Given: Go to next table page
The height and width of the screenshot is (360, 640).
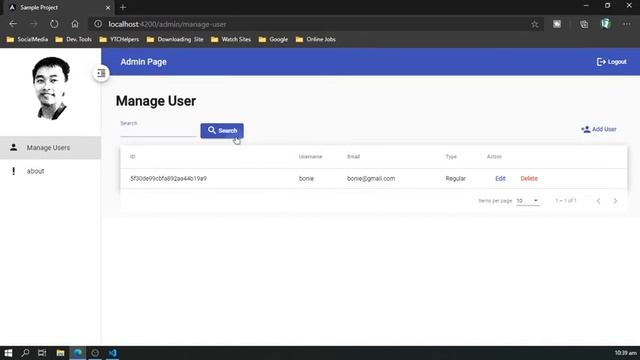Looking at the screenshot, I should click(x=615, y=201).
